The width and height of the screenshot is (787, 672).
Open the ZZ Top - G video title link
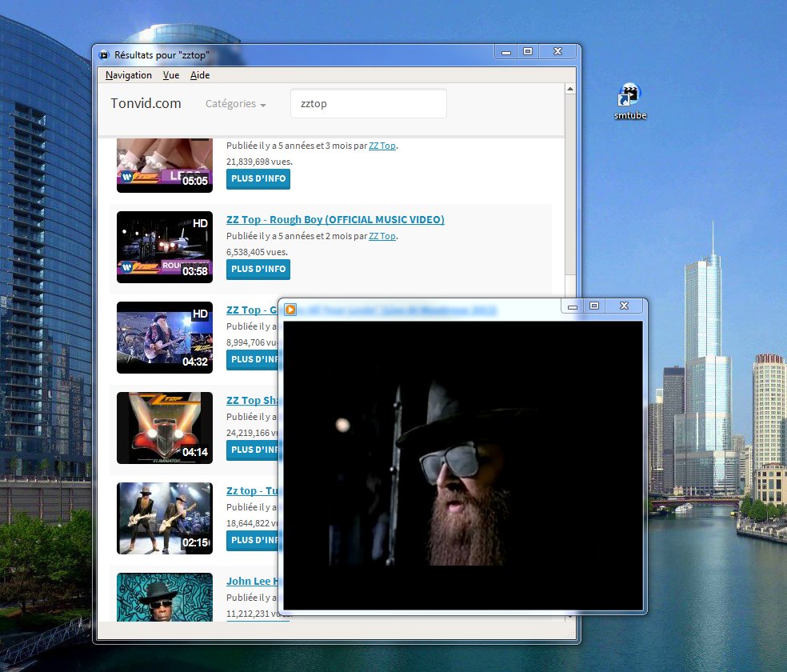click(x=252, y=310)
